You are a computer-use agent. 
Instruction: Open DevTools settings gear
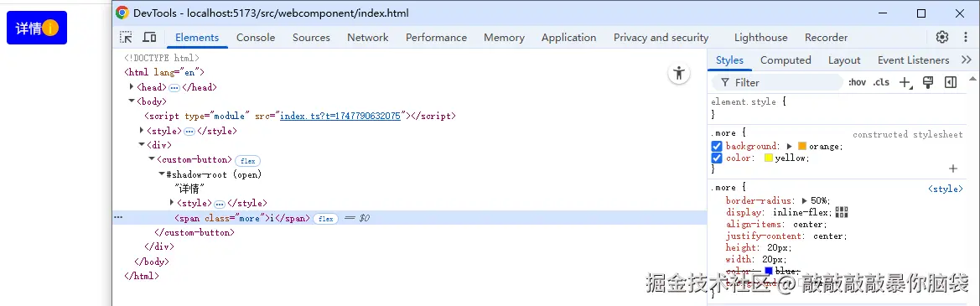942,38
